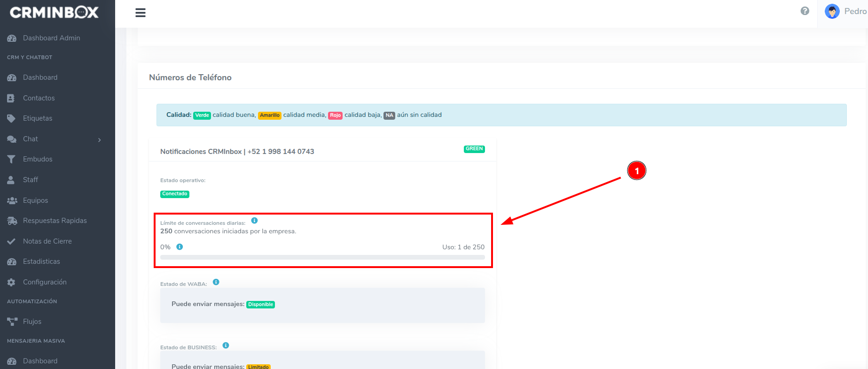Image resolution: width=868 pixels, height=369 pixels.
Task: Click the Etiquetas tag icon
Action: [11, 118]
